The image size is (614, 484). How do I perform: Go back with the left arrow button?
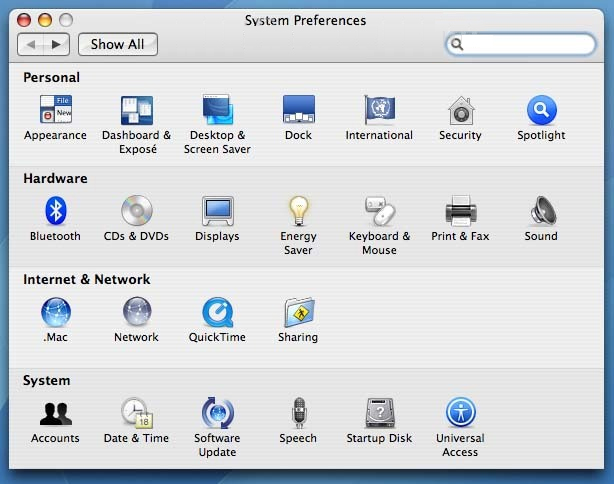[x=31, y=44]
